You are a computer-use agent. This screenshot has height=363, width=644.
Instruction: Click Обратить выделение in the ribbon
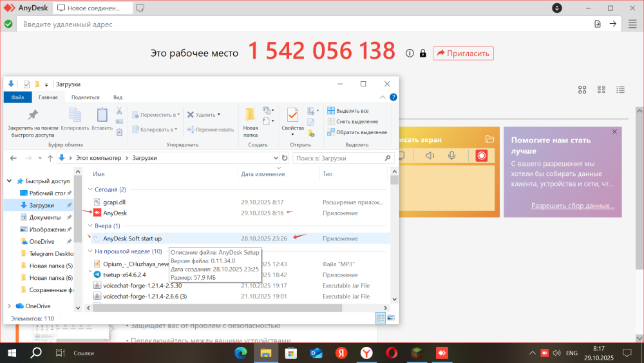pos(357,132)
